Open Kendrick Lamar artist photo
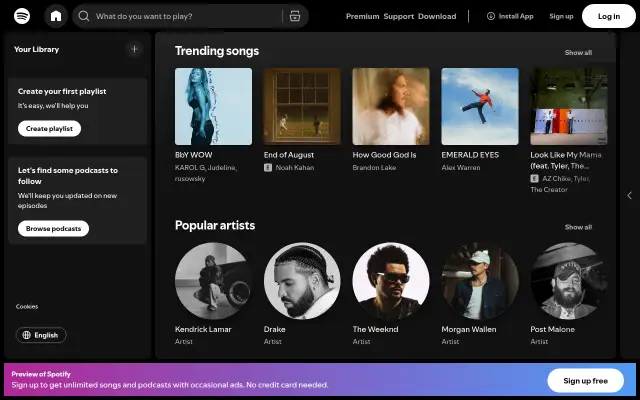The image size is (640, 400). click(x=213, y=281)
